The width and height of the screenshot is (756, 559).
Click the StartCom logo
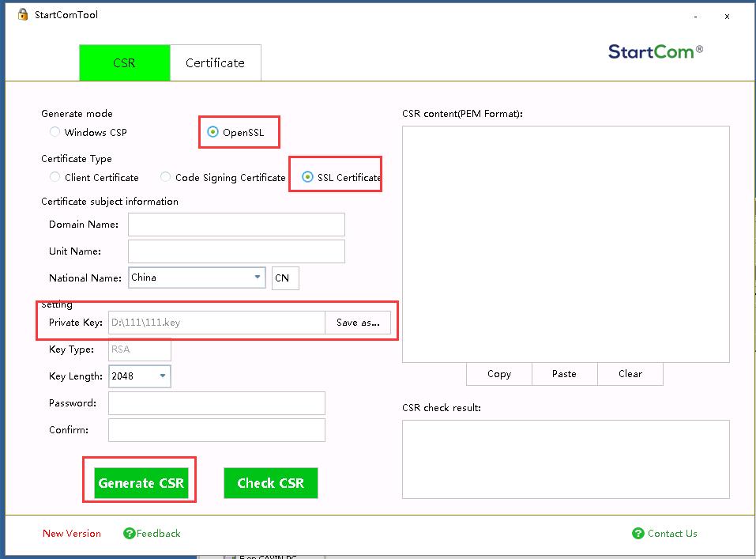pos(655,51)
